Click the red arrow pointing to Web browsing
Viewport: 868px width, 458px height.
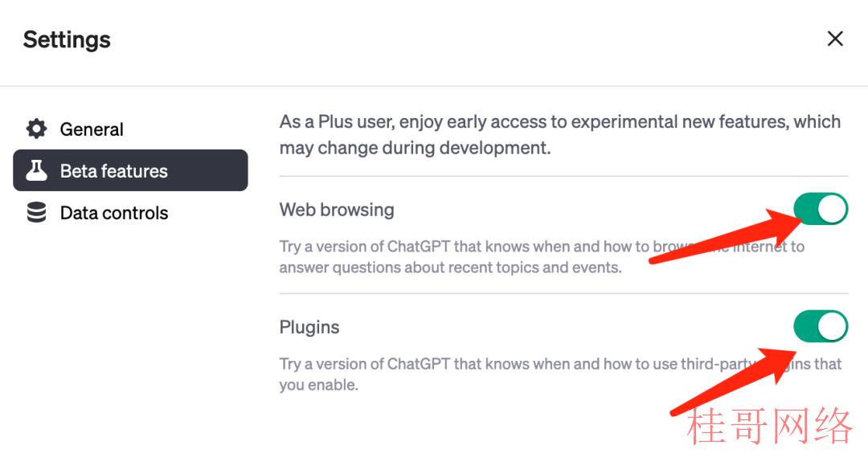(726, 236)
